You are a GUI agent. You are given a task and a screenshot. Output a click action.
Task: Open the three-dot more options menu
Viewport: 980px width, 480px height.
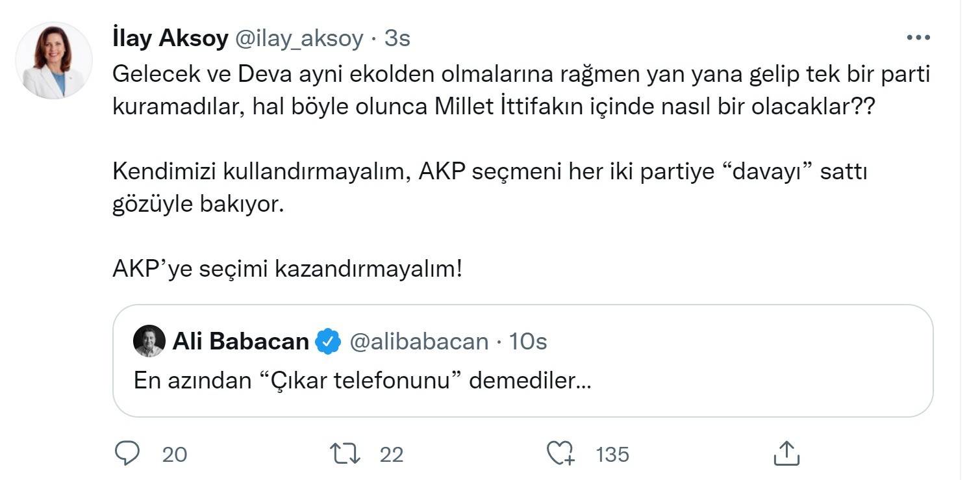pos(918,38)
